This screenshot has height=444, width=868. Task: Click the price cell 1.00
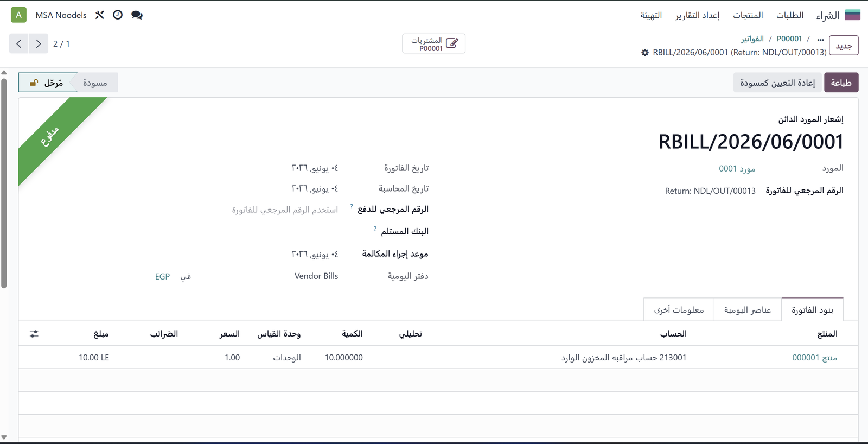pyautogui.click(x=232, y=358)
